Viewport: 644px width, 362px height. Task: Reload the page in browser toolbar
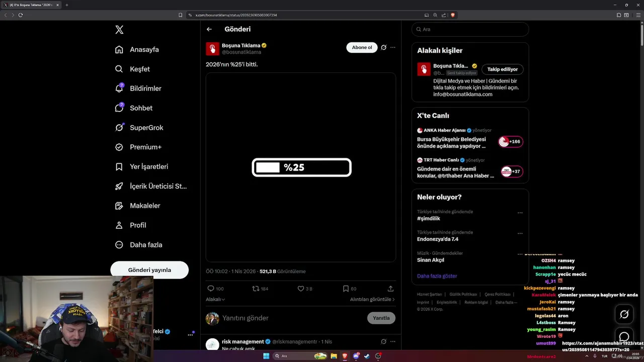pyautogui.click(x=21, y=15)
